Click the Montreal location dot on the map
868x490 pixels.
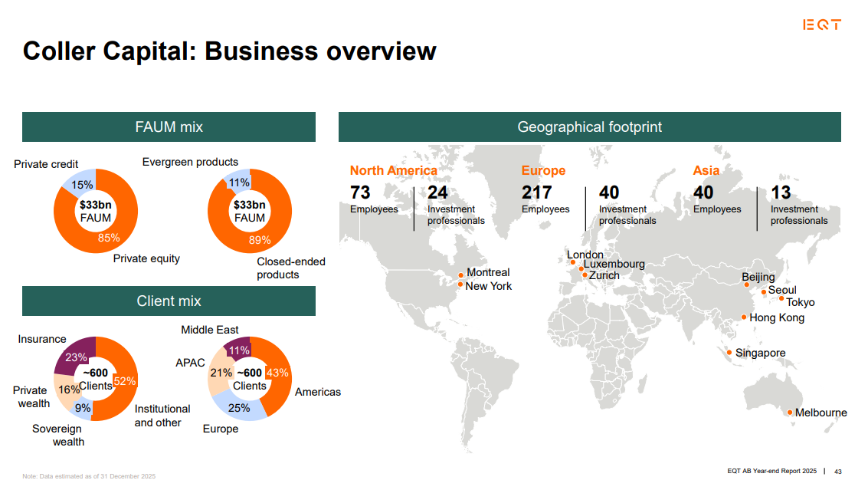(x=460, y=275)
